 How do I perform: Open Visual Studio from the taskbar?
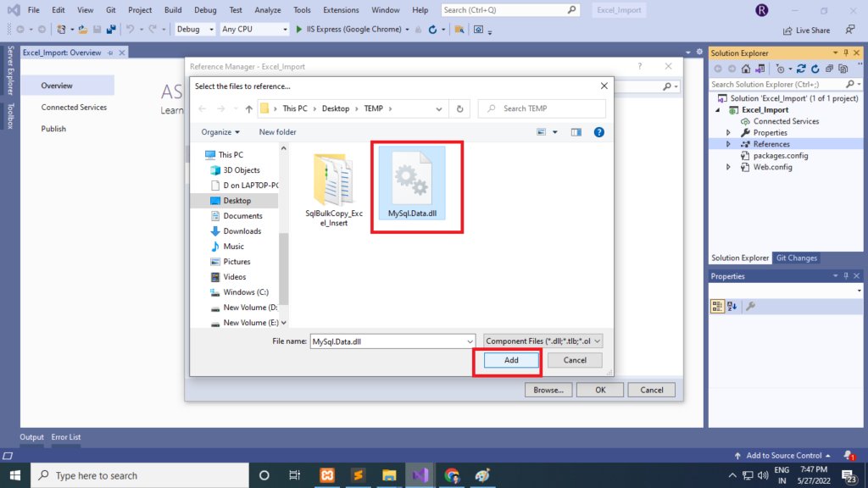coord(420,475)
